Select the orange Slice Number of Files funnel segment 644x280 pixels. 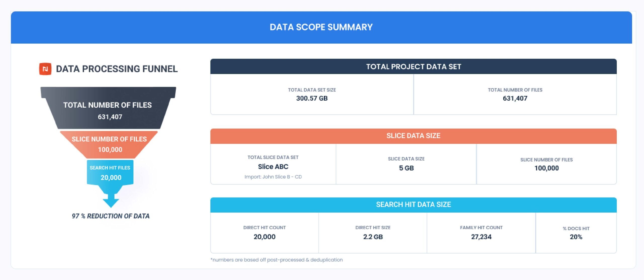point(109,144)
